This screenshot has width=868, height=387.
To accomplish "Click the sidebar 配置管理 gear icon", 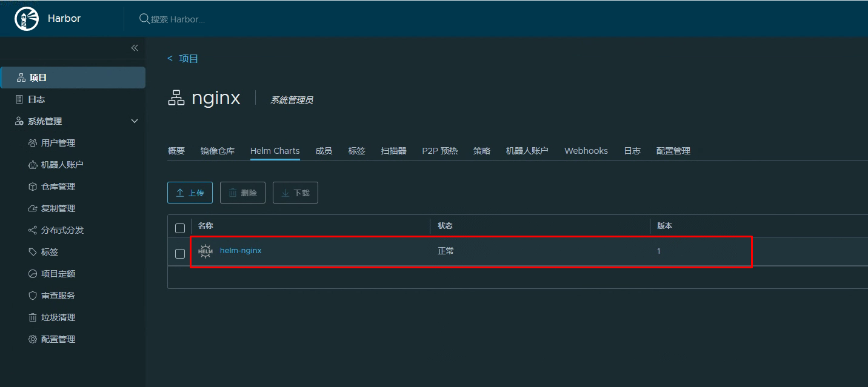I will click(33, 339).
